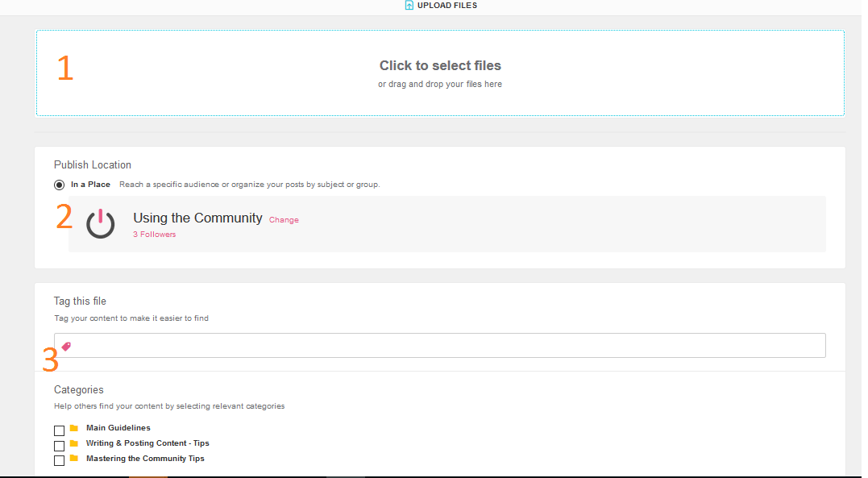Screen dimensions: 868x478
Task: Click "Tag your content to make it easier to find"
Action: point(131,318)
